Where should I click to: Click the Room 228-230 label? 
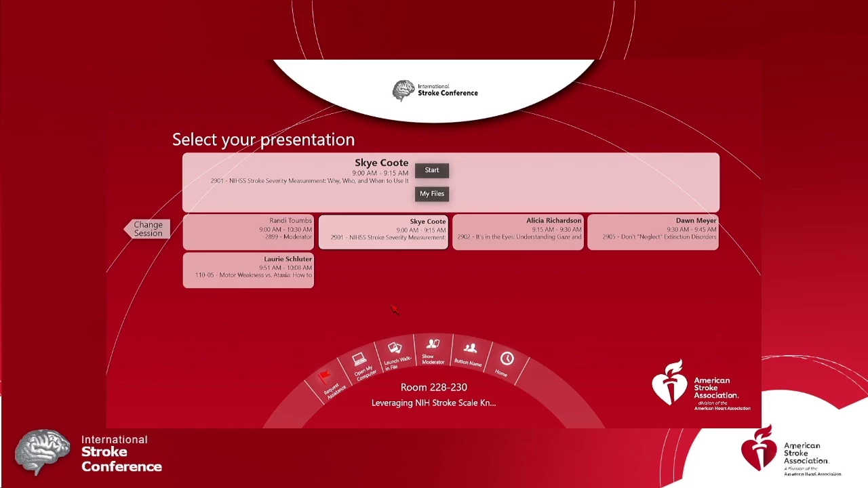click(x=433, y=387)
